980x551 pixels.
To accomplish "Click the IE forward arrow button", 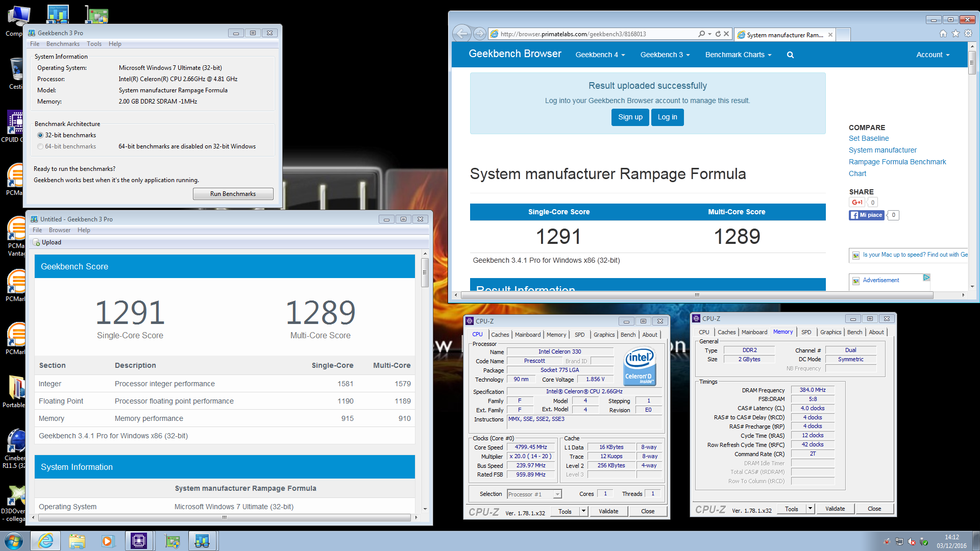I will point(479,34).
